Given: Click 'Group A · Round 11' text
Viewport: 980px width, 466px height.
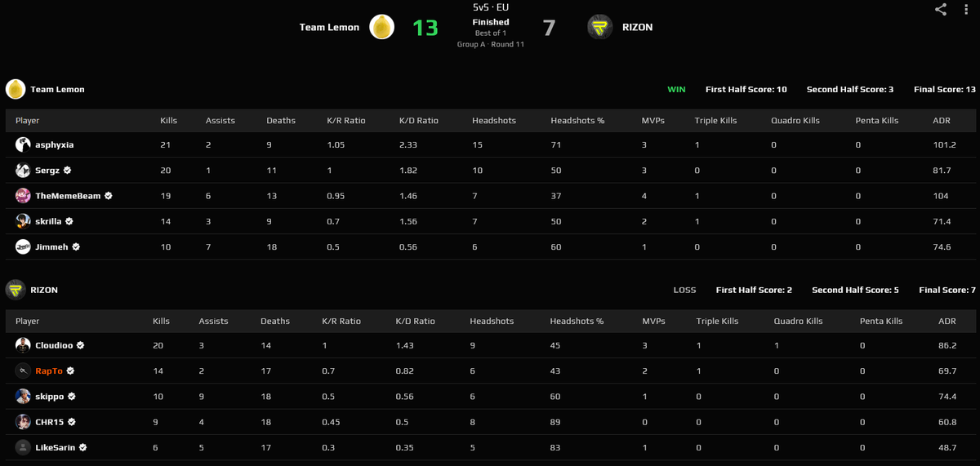Looking at the screenshot, I should click(x=491, y=44).
